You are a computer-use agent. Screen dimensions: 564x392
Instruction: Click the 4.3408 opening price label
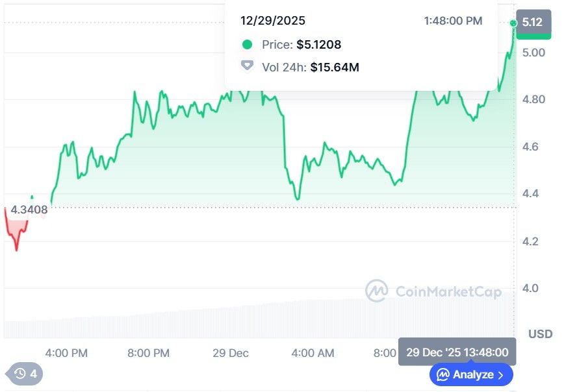click(28, 210)
